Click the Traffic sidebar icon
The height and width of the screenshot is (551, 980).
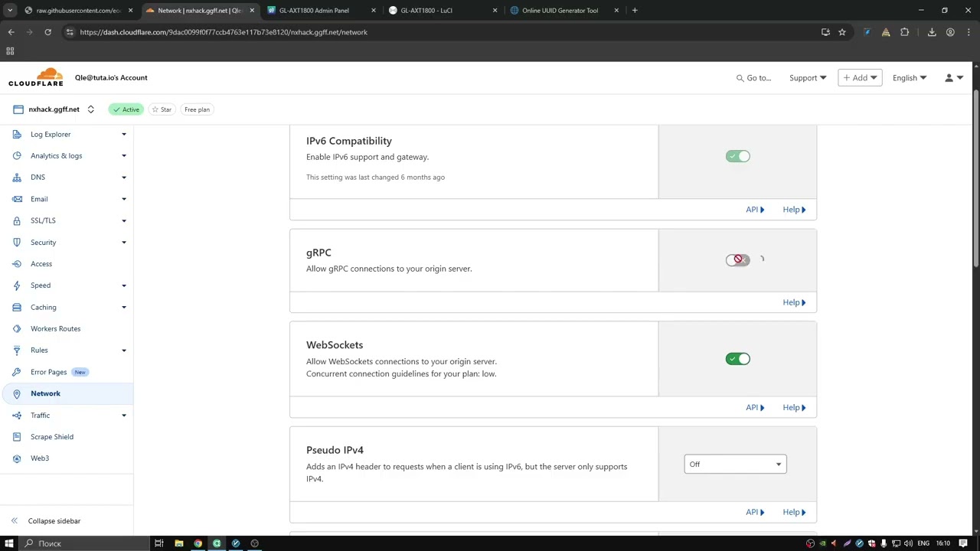(x=17, y=415)
